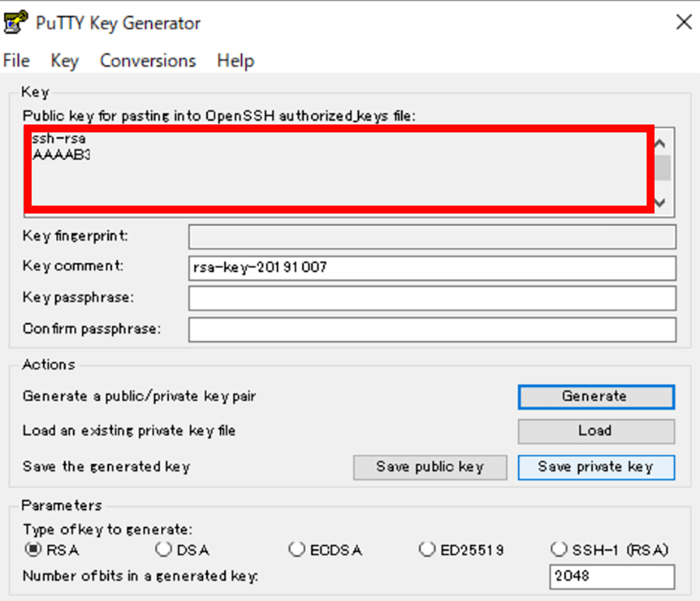Viewport: 700px width, 601px height.
Task: Focus the Key passphrase field
Action: [432, 298]
